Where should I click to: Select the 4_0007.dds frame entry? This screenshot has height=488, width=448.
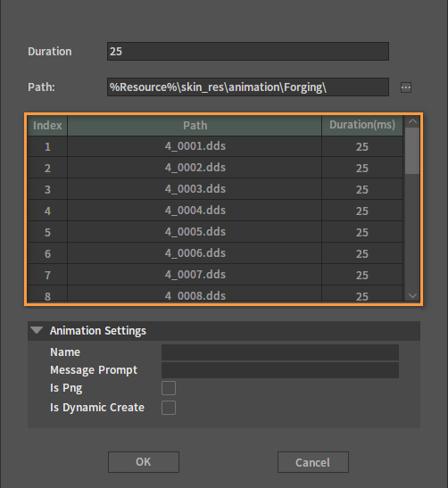click(215, 275)
